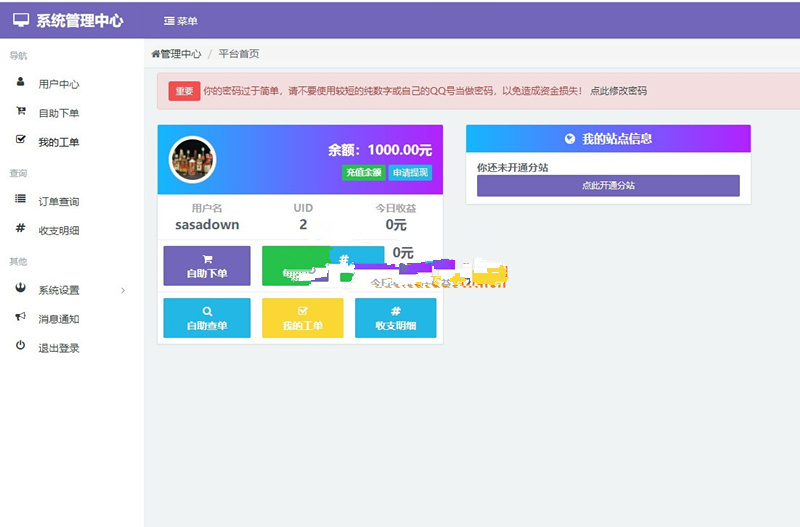Image resolution: width=800 pixels, height=527 pixels.
Task: Click the cart icon for 自助下单 in sidebar
Action: click(x=20, y=111)
